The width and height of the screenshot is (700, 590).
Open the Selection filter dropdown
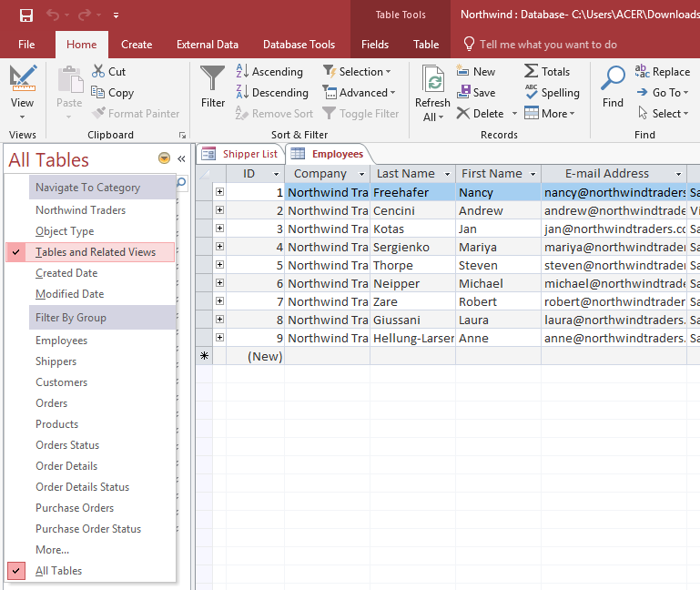click(x=357, y=71)
